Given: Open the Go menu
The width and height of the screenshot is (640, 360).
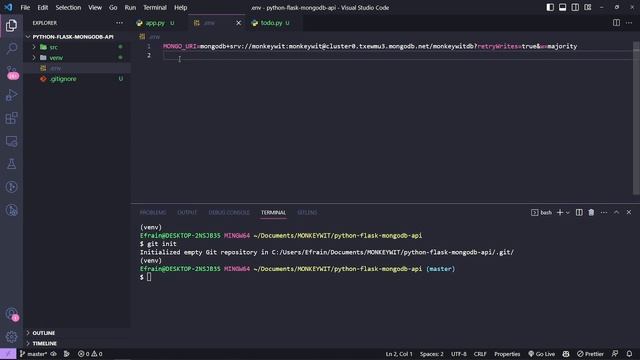Looking at the screenshot, I should [x=113, y=7].
